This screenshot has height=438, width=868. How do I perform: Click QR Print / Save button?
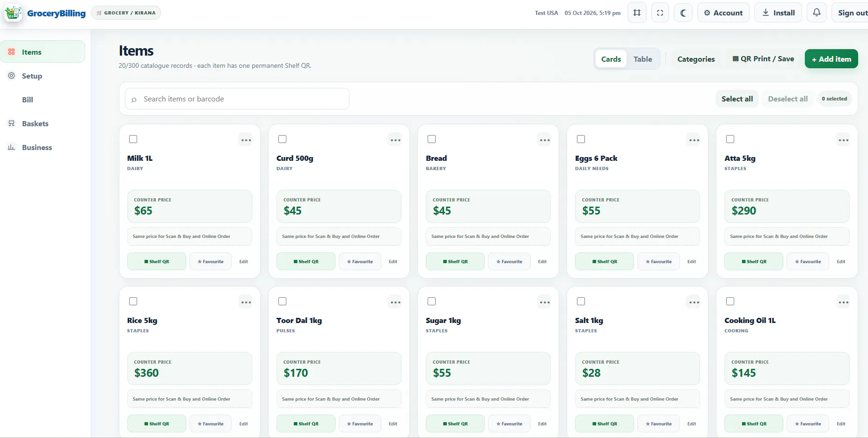tap(763, 58)
